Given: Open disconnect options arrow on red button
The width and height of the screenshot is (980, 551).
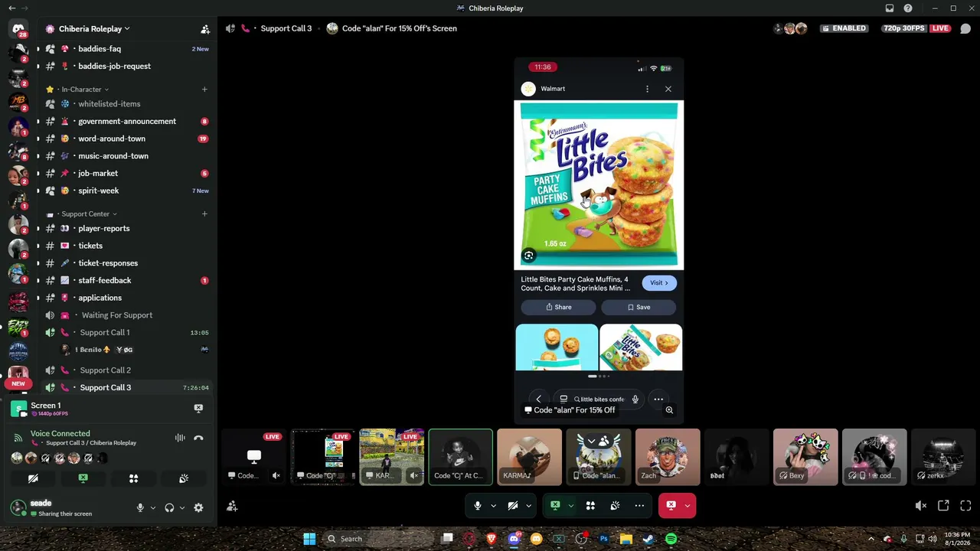Looking at the screenshot, I should click(x=688, y=506).
